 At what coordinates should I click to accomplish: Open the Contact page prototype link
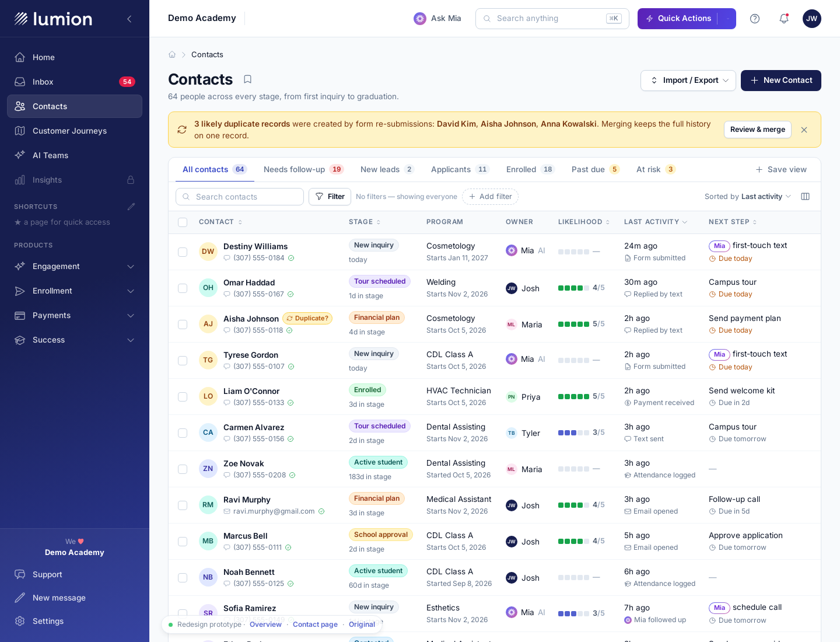pyautogui.click(x=315, y=624)
